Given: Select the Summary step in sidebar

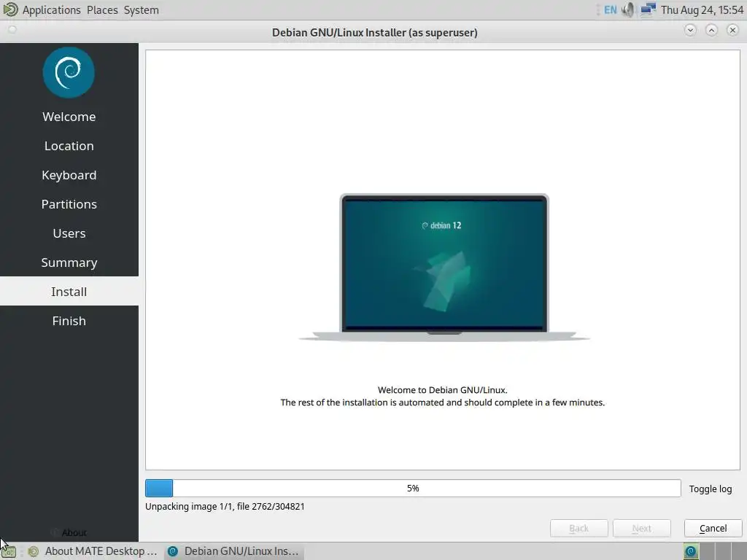Looking at the screenshot, I should point(69,262).
